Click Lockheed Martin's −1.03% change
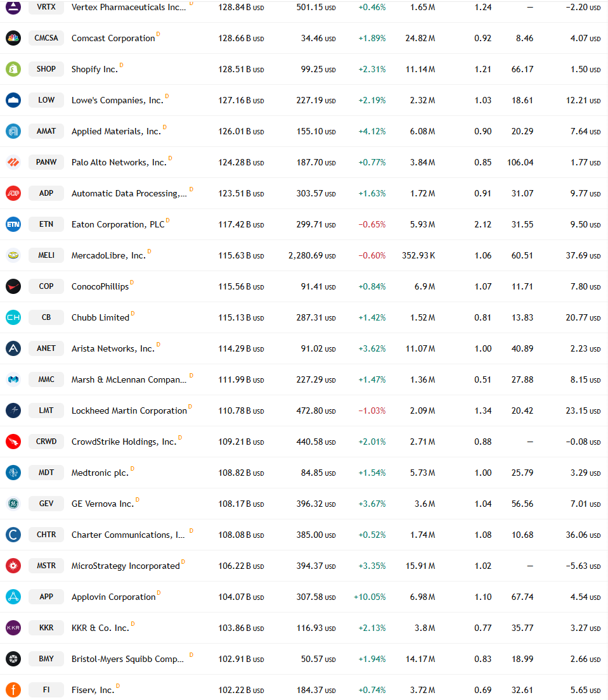This screenshot has height=700, width=608. tap(372, 410)
